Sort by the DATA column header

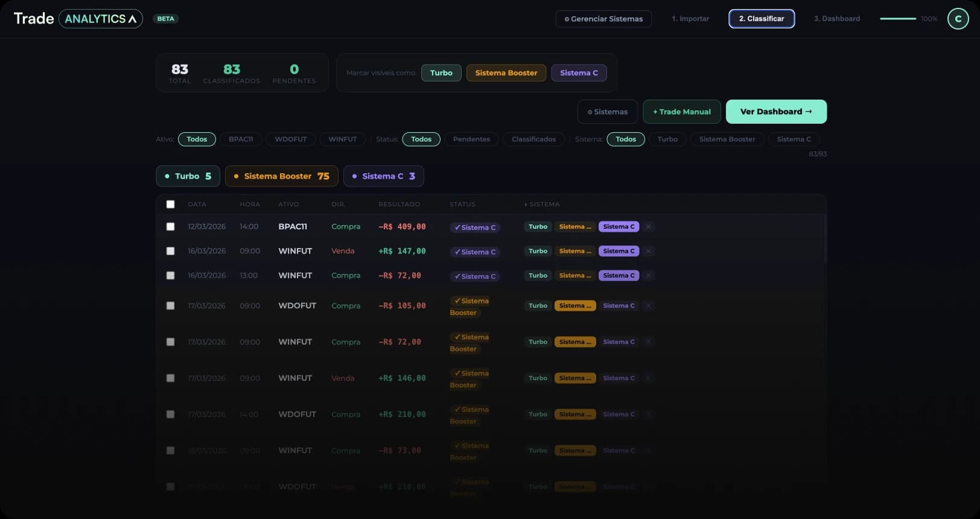pyautogui.click(x=197, y=205)
